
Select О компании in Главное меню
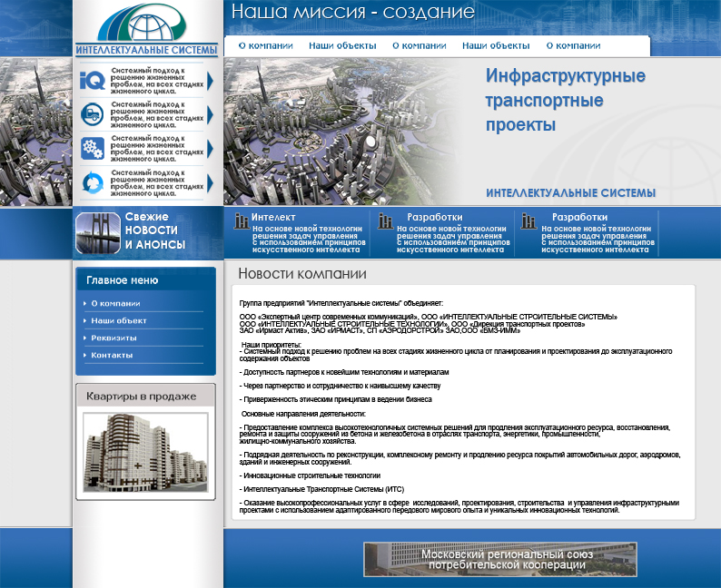click(115, 303)
